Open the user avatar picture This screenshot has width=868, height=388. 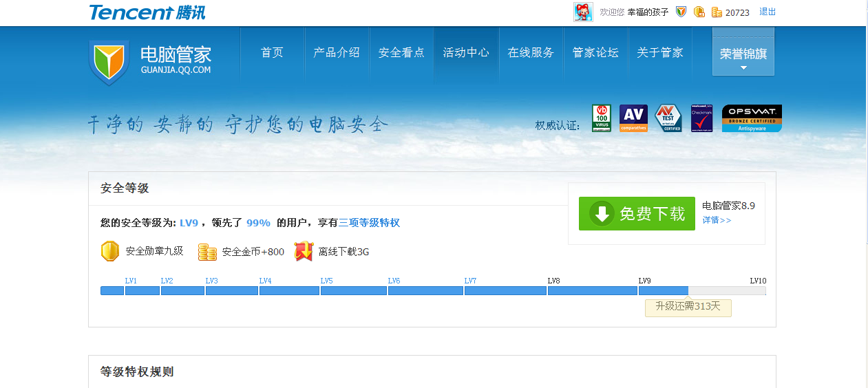pos(583,12)
